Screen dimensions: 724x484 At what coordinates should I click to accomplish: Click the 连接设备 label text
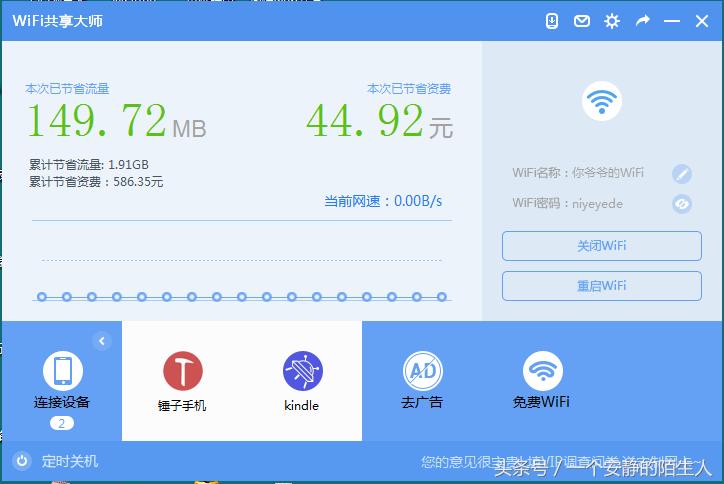(x=62, y=402)
